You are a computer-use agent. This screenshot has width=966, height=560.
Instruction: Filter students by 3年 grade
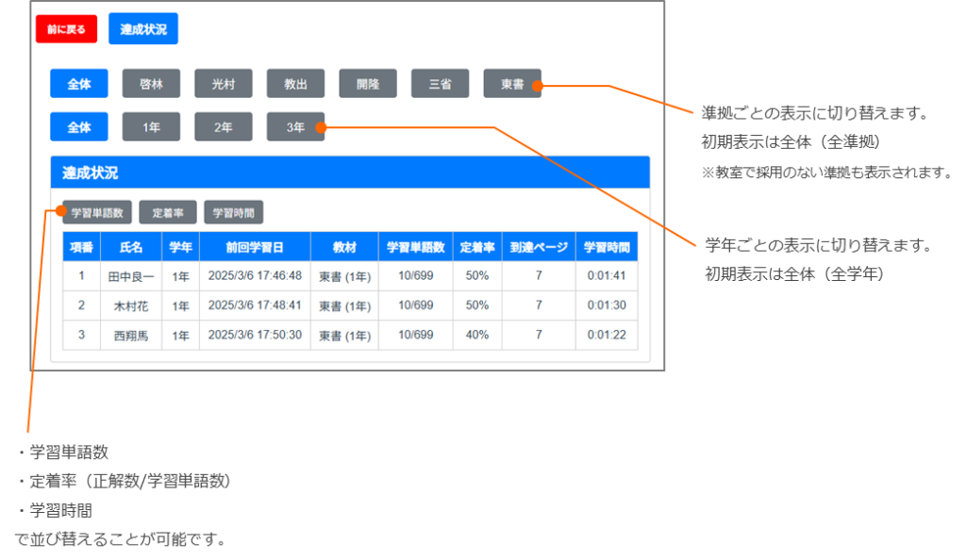point(295,127)
